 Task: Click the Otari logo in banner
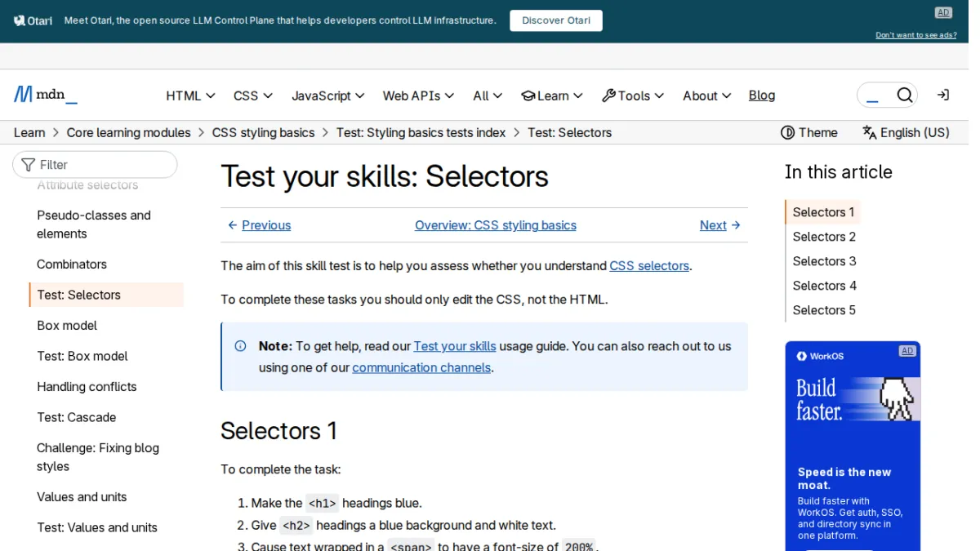(33, 20)
